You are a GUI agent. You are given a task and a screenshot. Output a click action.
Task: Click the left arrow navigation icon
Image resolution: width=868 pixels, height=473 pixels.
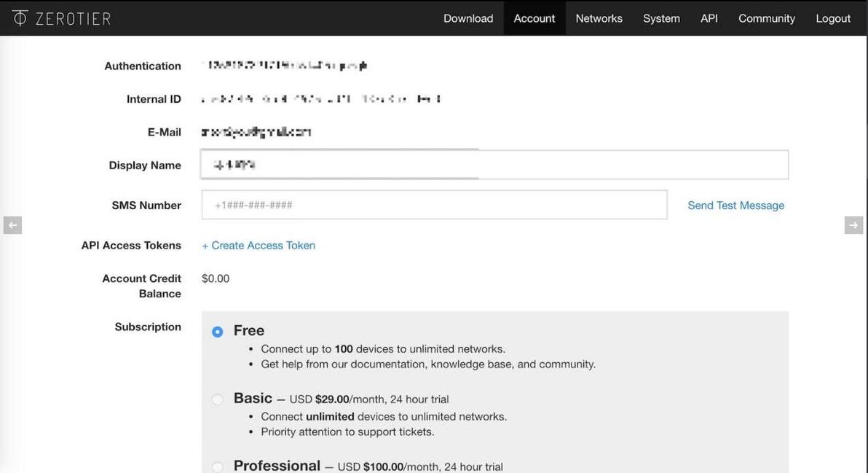pos(12,225)
